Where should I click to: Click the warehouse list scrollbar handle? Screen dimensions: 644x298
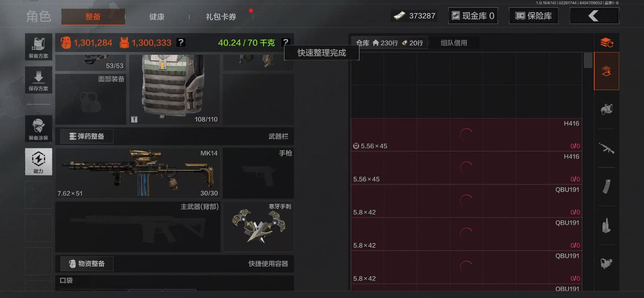pos(588,60)
